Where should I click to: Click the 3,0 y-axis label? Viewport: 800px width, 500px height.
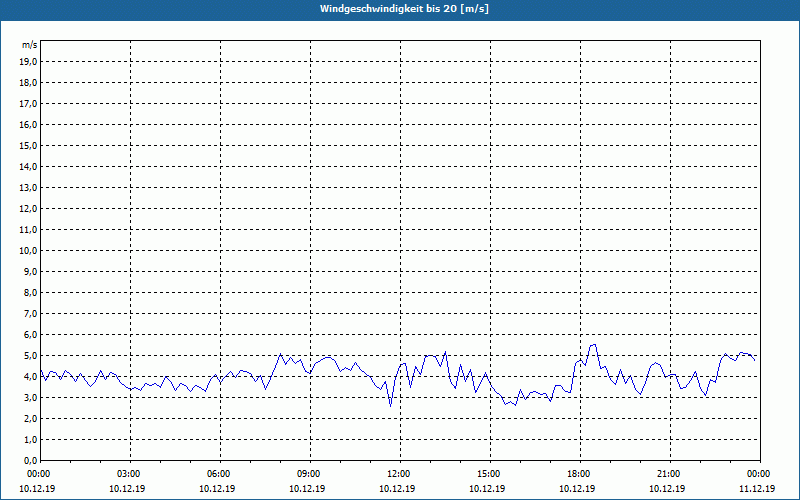tap(30, 397)
